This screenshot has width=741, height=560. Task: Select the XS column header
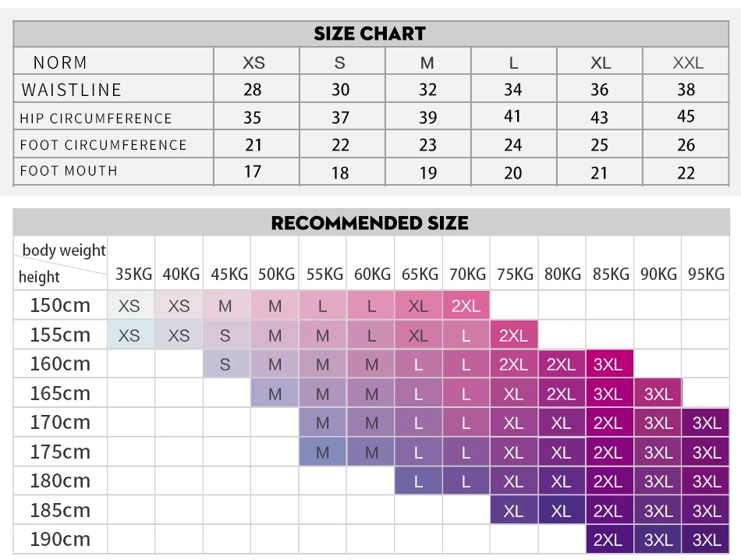click(x=253, y=63)
